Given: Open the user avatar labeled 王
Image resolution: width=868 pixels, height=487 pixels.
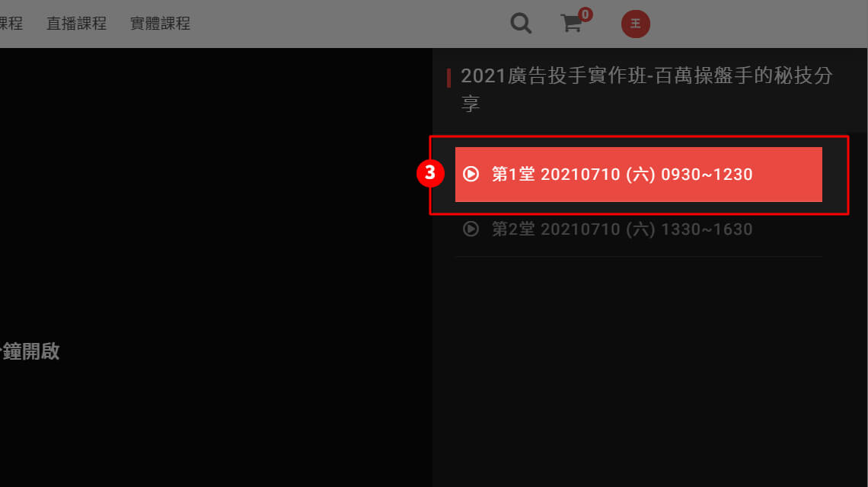Looking at the screenshot, I should [636, 24].
